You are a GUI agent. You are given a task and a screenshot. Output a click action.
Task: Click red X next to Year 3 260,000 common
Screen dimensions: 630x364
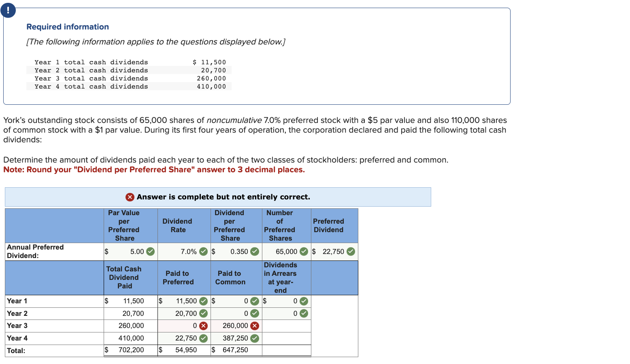coord(255,326)
